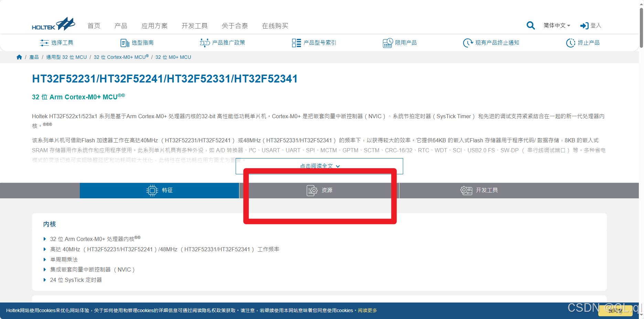Viewport: 644px width, 319px height.
Task: Click 32 位 Arm Cortex-M0+ 处理器内核 entry
Action: [95, 239]
